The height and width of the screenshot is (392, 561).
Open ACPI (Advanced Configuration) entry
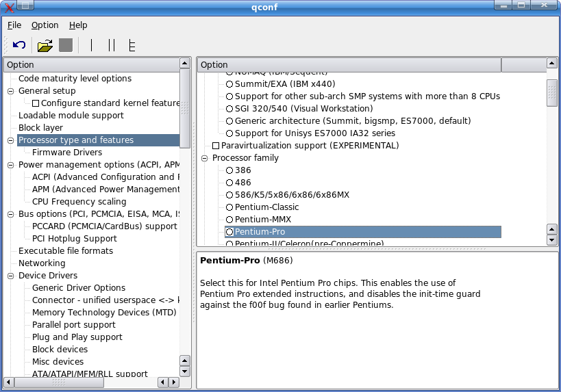coord(106,177)
